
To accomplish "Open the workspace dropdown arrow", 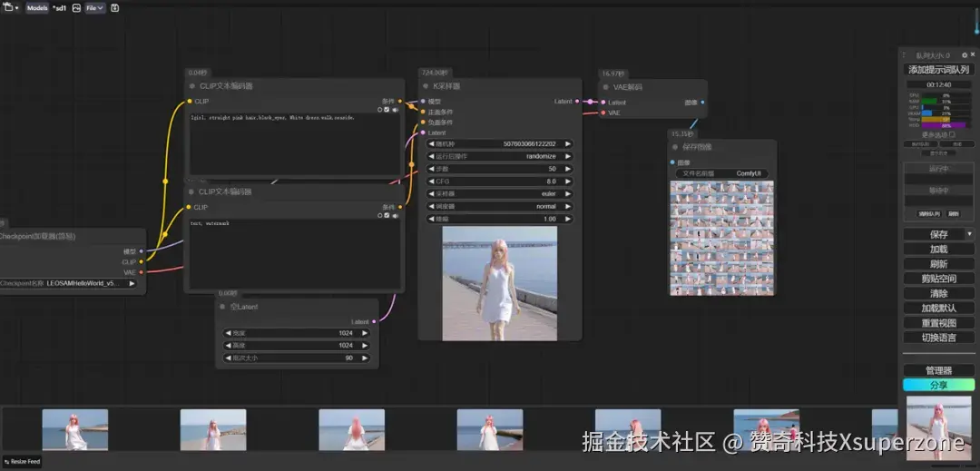I will click(x=16, y=8).
